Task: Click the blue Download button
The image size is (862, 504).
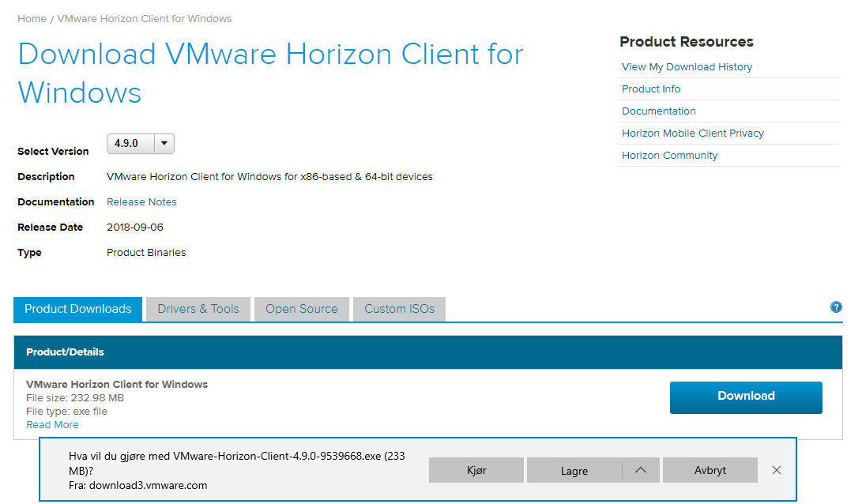Action: tap(746, 397)
